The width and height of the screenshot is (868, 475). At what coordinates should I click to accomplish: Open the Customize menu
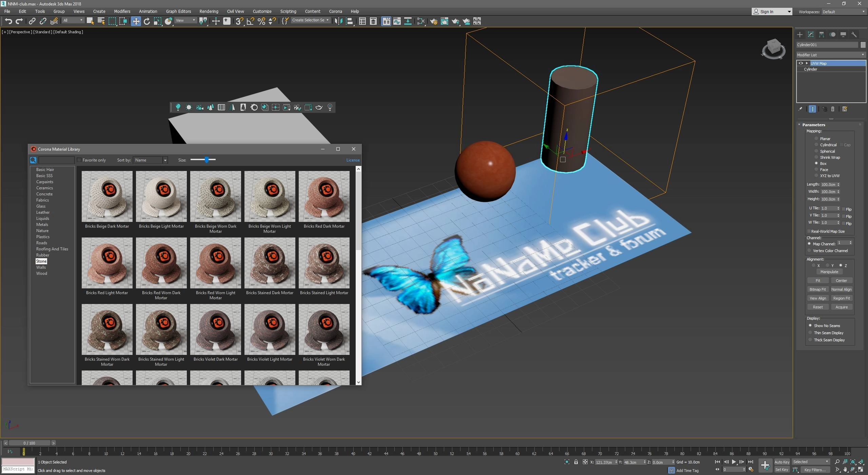coord(262,11)
